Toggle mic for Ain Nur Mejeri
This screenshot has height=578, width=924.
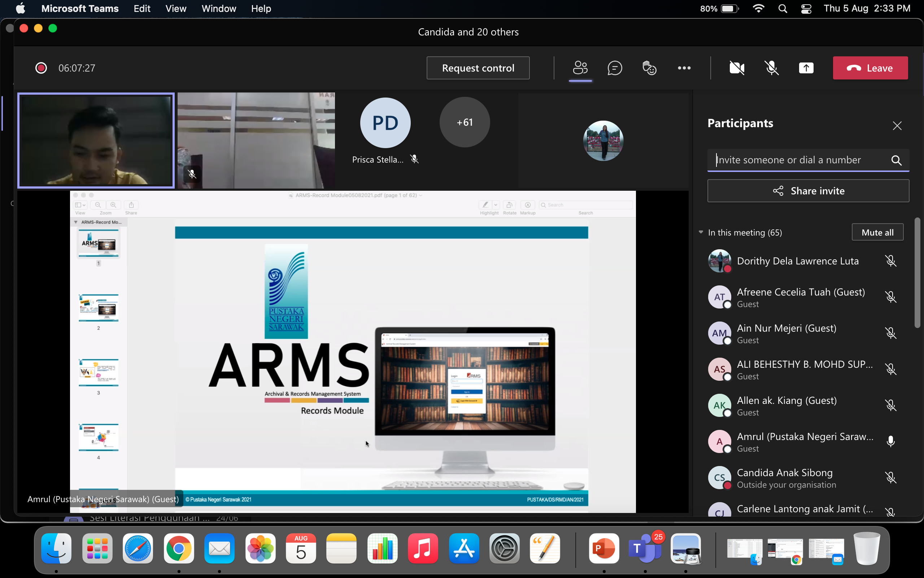pyautogui.click(x=890, y=333)
